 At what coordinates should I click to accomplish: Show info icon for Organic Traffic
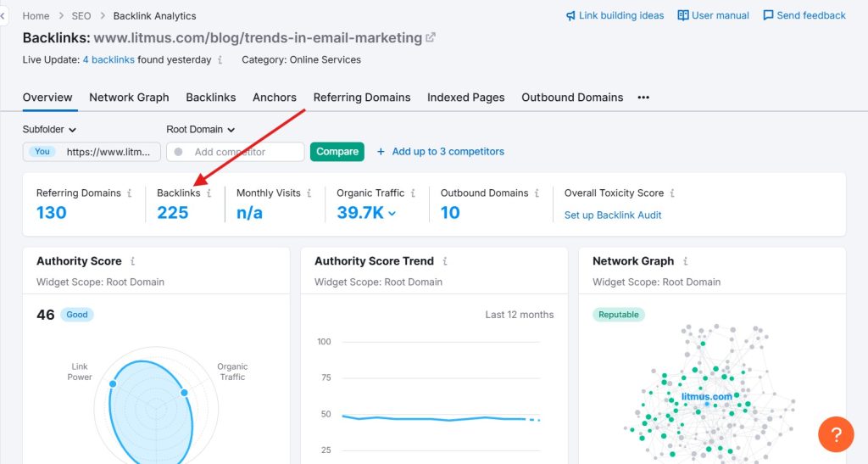413,193
